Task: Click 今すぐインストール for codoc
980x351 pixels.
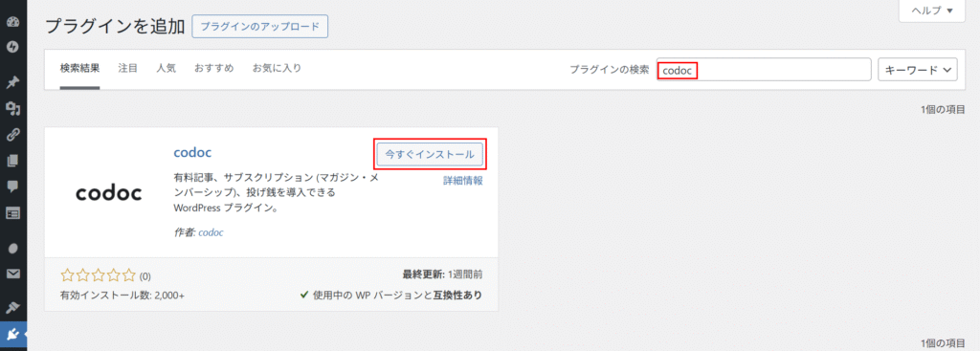Action: [x=430, y=154]
